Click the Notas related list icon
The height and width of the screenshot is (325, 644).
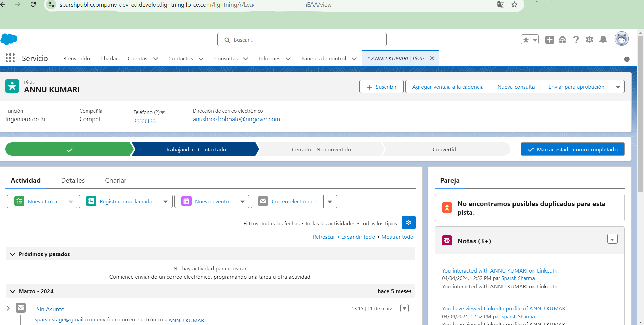(447, 240)
